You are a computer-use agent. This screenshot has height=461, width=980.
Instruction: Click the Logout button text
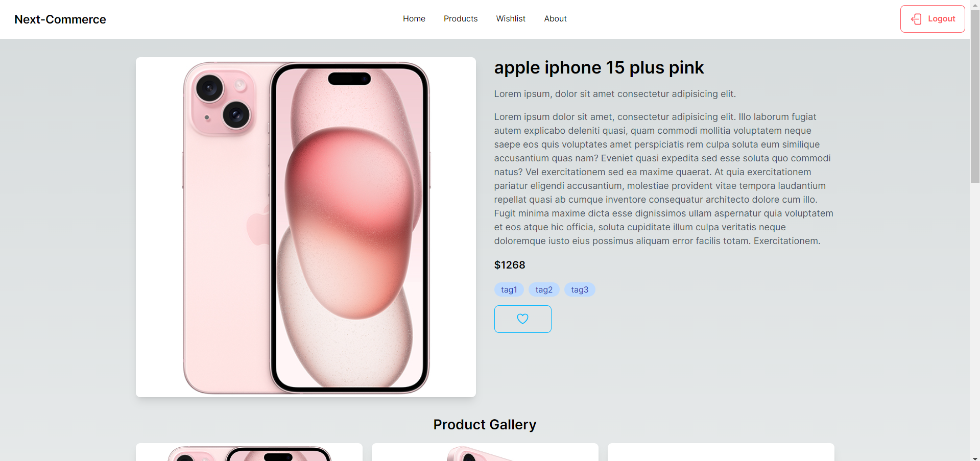(x=941, y=19)
